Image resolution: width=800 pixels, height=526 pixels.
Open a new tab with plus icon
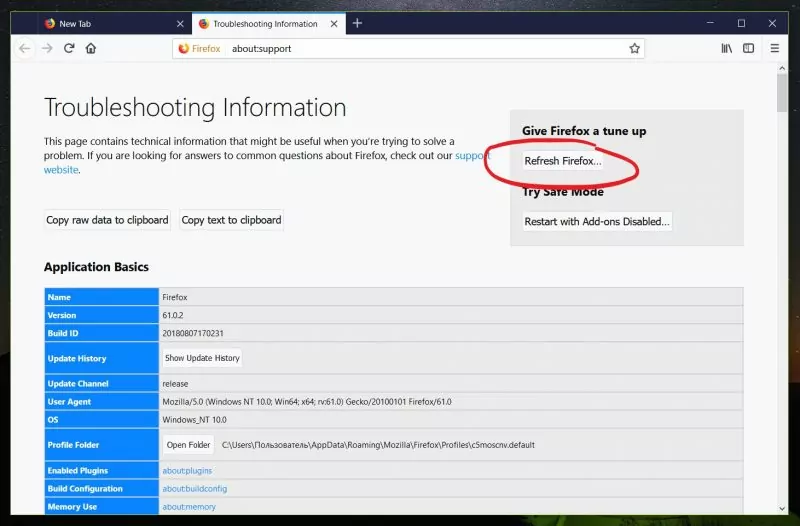click(x=357, y=23)
